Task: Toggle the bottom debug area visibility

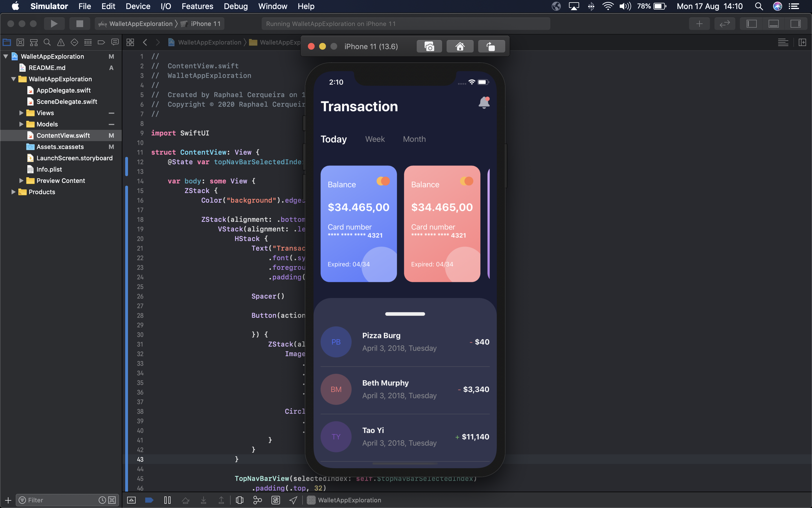Action: point(773,23)
